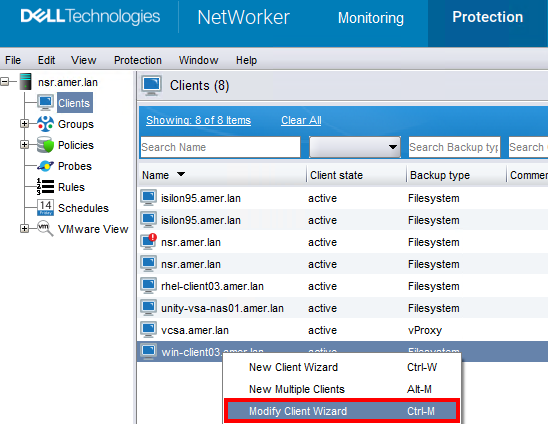Image resolution: width=548 pixels, height=424 pixels.
Task: Open the Schedules calendar icon
Action: (x=45, y=208)
